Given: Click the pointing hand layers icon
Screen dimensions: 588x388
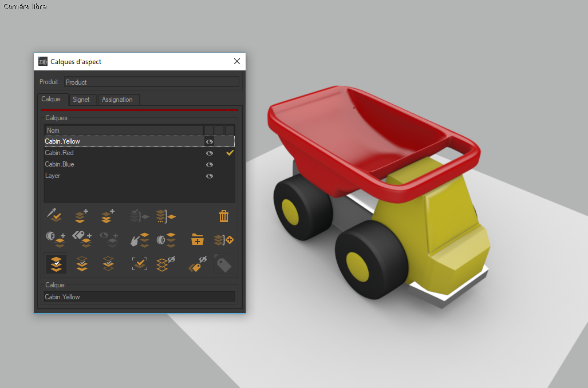Looking at the screenshot, I should pyautogui.click(x=139, y=240).
